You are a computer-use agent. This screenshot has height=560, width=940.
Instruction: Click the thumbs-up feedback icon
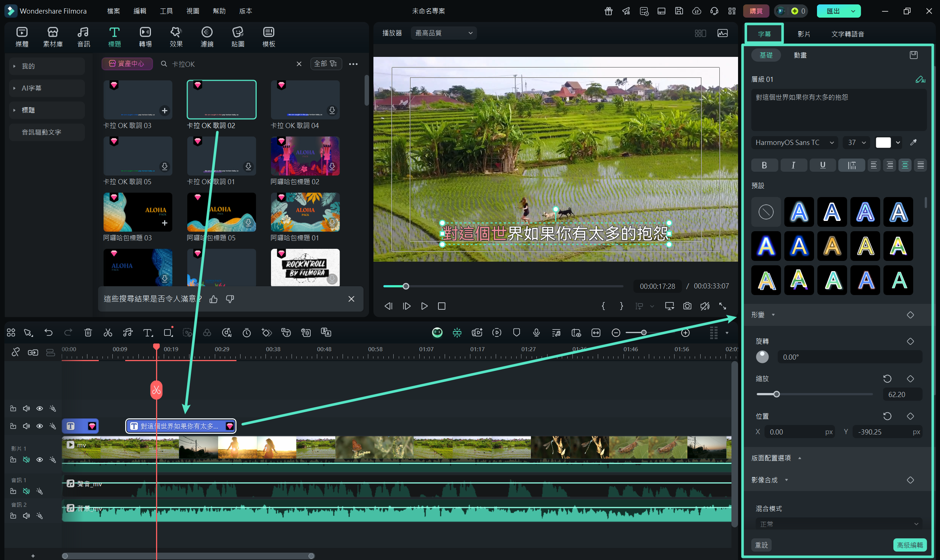[x=214, y=299]
